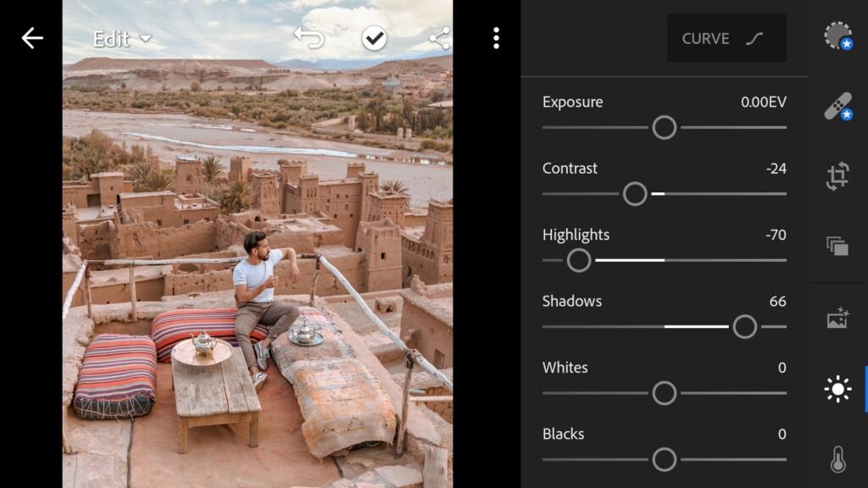Confirm edits with the checkmark icon
Screen dimensions: 868x488
click(x=374, y=38)
